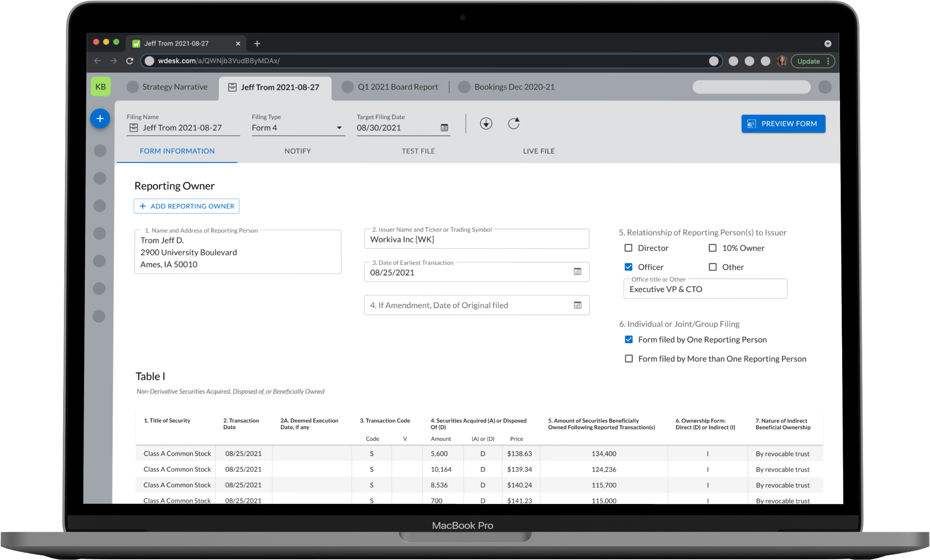Open the Strategy Narrative document tab

click(x=167, y=87)
